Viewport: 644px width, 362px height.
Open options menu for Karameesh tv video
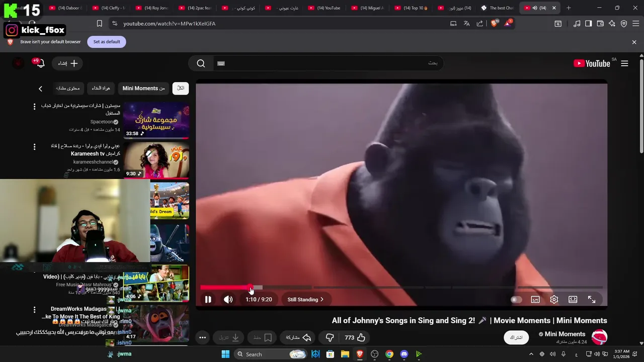tap(34, 147)
